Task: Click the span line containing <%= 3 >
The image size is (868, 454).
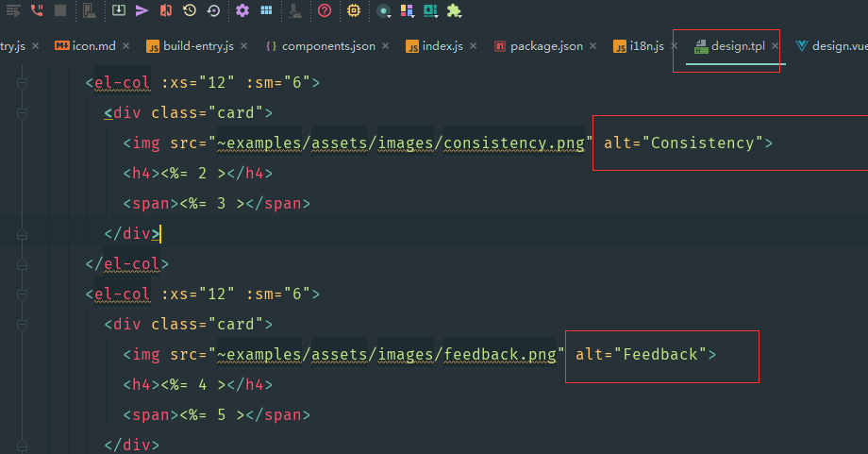Action: point(216,204)
